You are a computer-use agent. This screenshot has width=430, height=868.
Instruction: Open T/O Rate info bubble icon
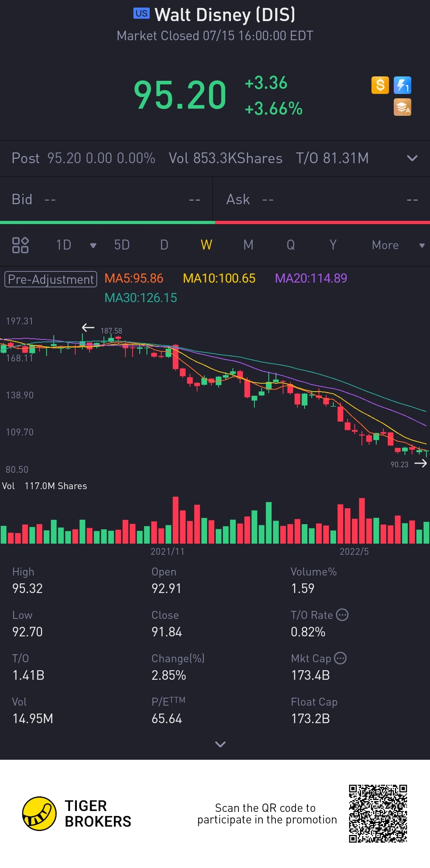coord(342,615)
